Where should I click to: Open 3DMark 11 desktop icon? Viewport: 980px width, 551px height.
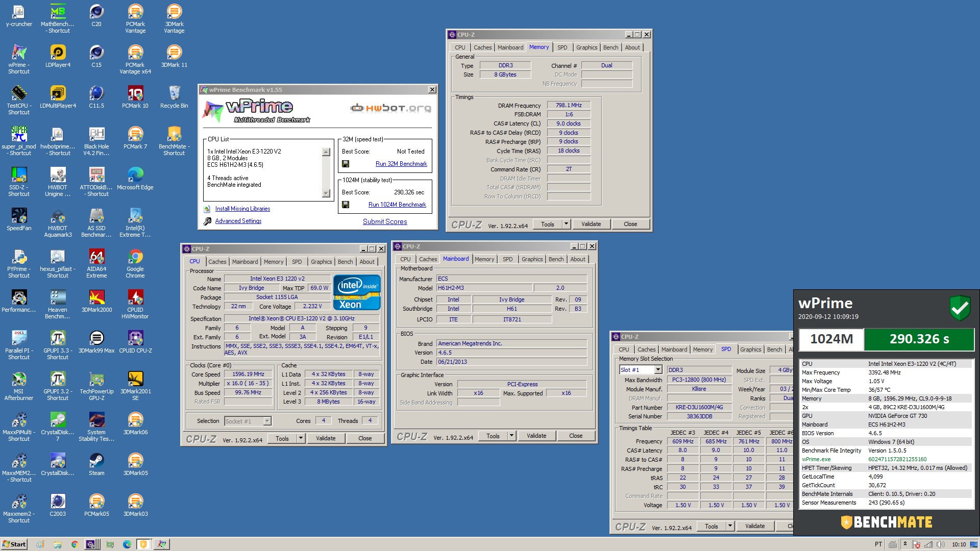tap(174, 56)
